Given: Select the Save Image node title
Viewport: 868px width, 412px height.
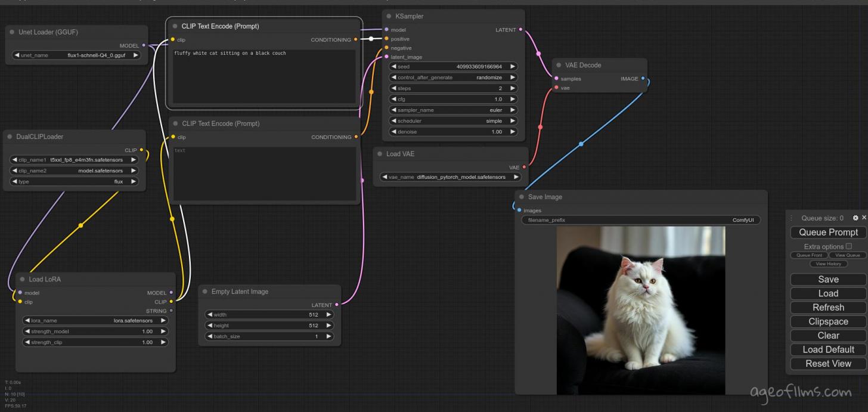Looking at the screenshot, I should [545, 197].
